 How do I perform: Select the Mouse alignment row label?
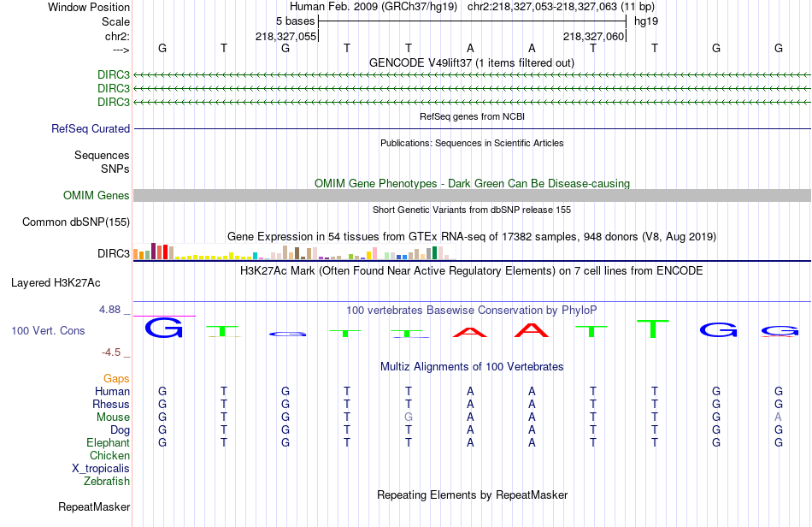pos(113,417)
